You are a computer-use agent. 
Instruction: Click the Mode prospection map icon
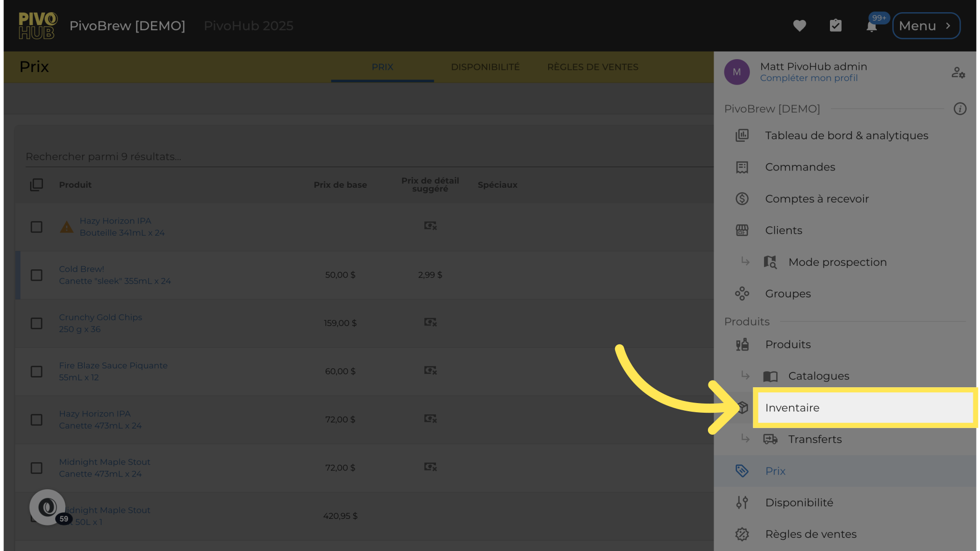point(770,262)
